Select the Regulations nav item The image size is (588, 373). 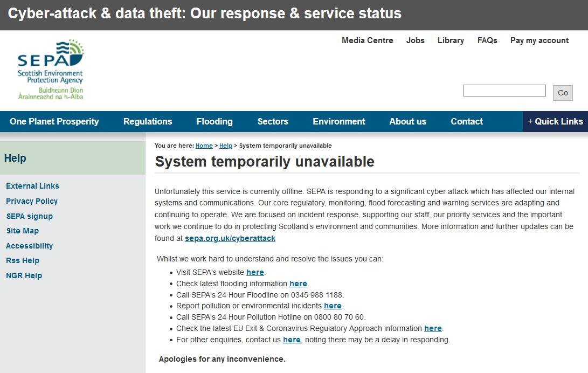point(148,121)
